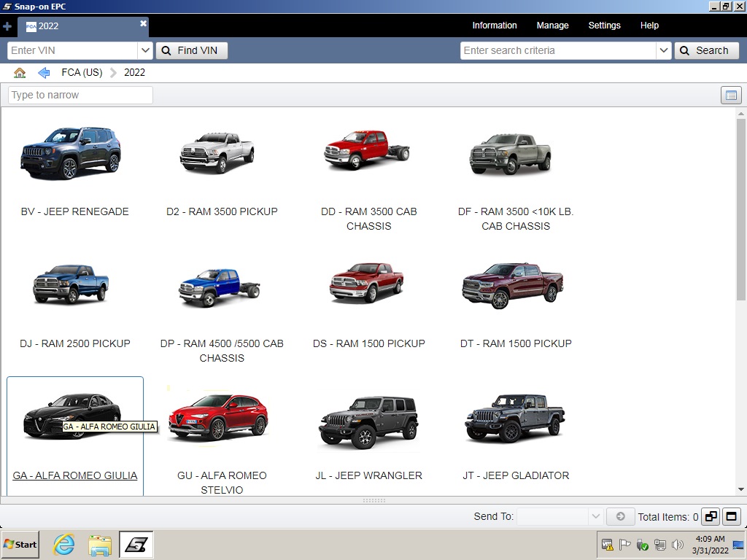Open File Explorer from taskbar
This screenshot has height=560, width=747.
click(99, 545)
